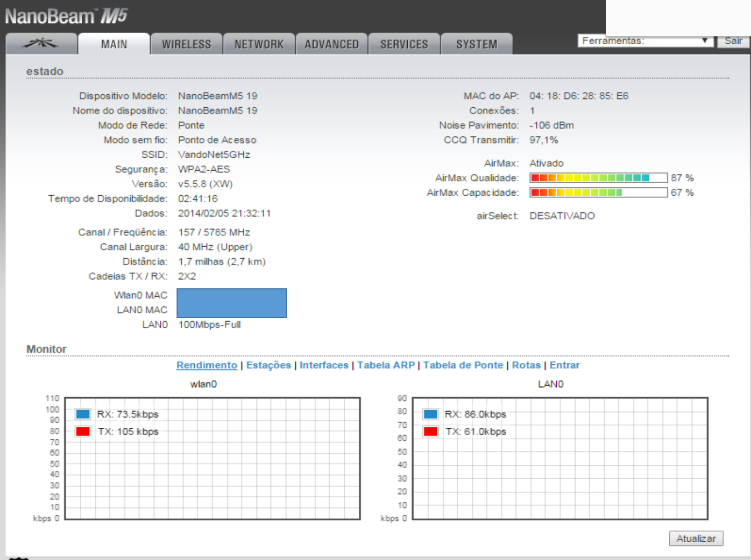Select the wlan0 TX rate 105 kbps

click(x=137, y=431)
